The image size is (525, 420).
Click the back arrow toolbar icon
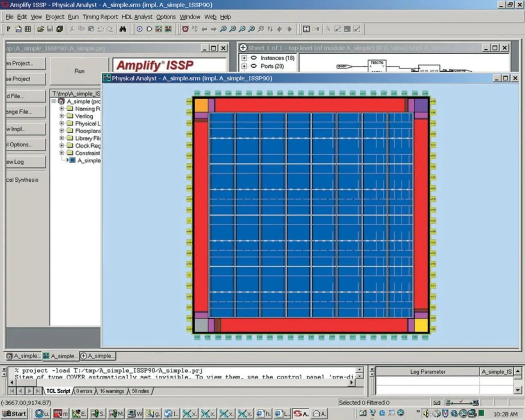click(x=204, y=29)
